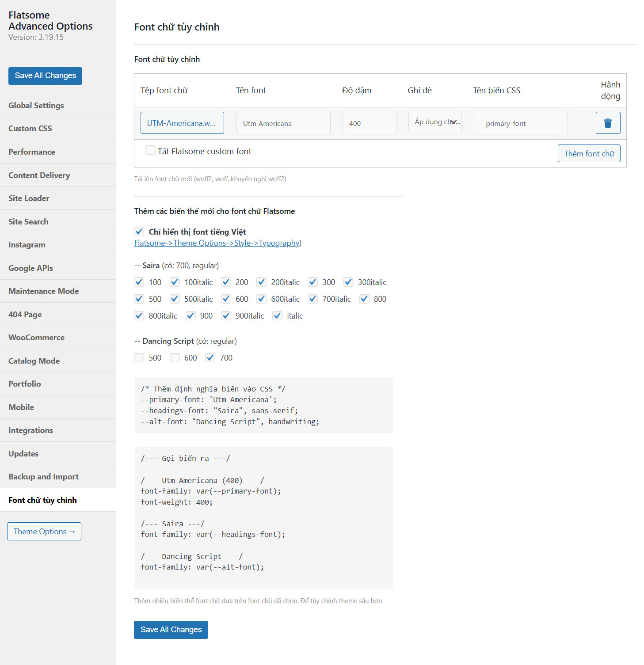Uncheck Saira 800italic variant

point(139,315)
